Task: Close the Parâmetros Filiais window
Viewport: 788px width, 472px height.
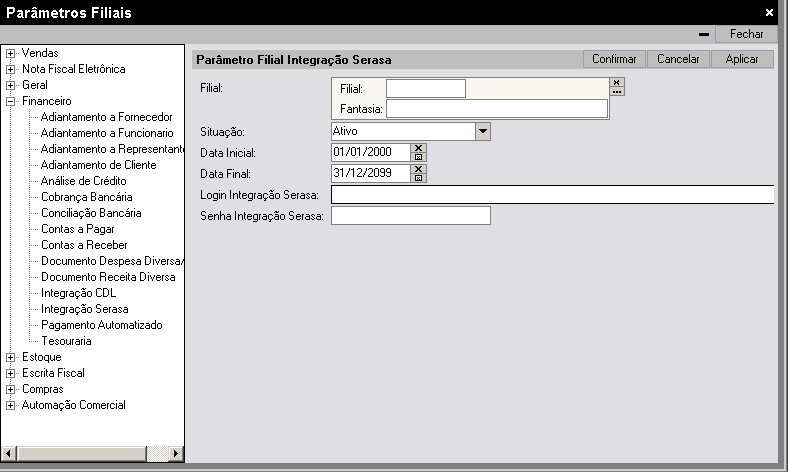Action: [x=769, y=13]
